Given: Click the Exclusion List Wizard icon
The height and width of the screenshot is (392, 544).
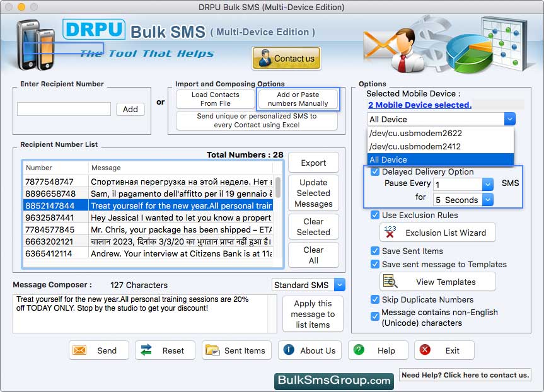Looking at the screenshot, I should tap(390, 232).
